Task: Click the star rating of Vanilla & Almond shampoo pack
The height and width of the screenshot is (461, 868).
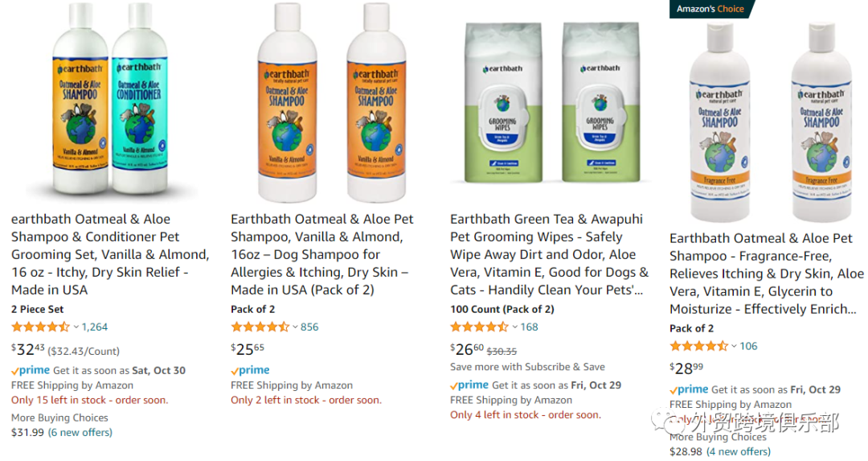Action: point(260,327)
